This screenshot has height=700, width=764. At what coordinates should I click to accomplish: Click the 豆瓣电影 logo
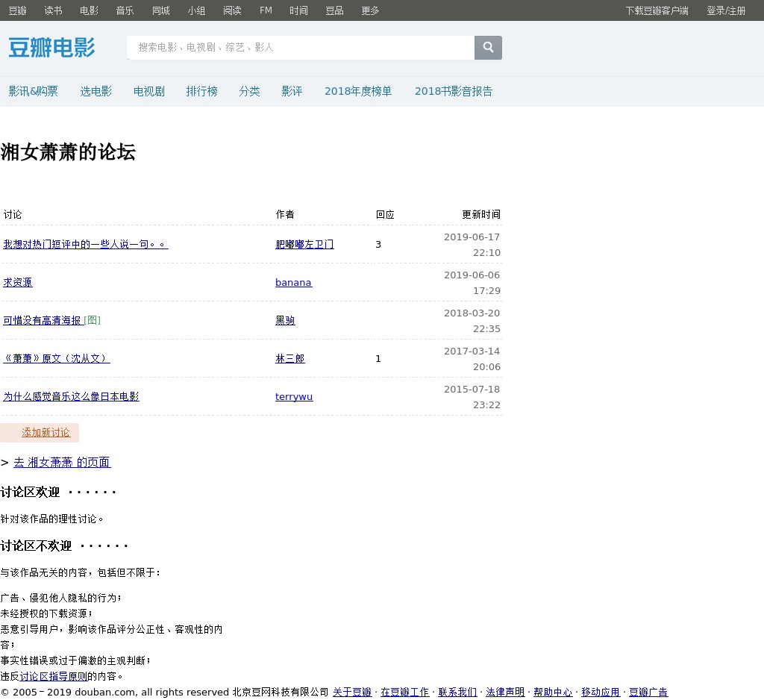pos(51,48)
